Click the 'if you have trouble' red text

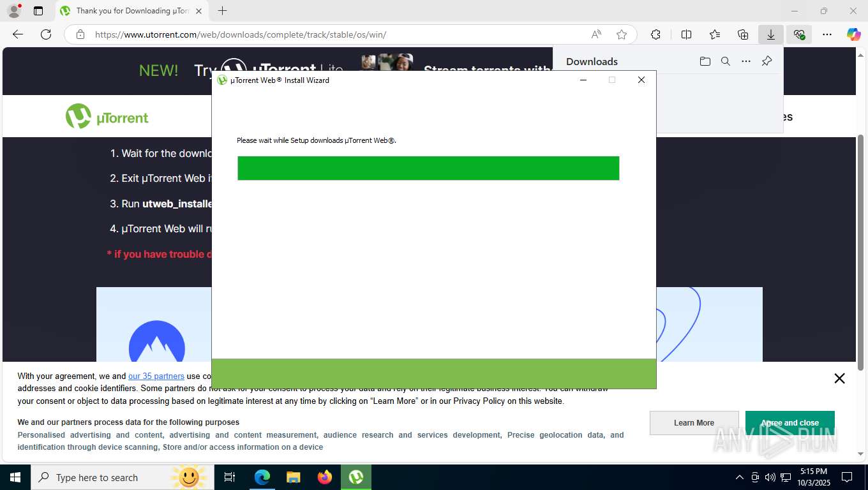click(159, 254)
